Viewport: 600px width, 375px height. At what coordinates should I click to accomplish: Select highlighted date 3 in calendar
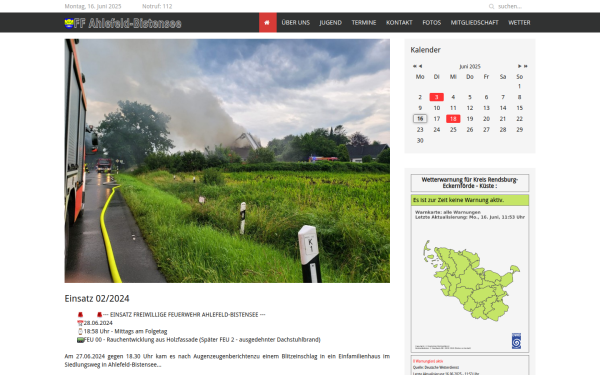[436, 97]
